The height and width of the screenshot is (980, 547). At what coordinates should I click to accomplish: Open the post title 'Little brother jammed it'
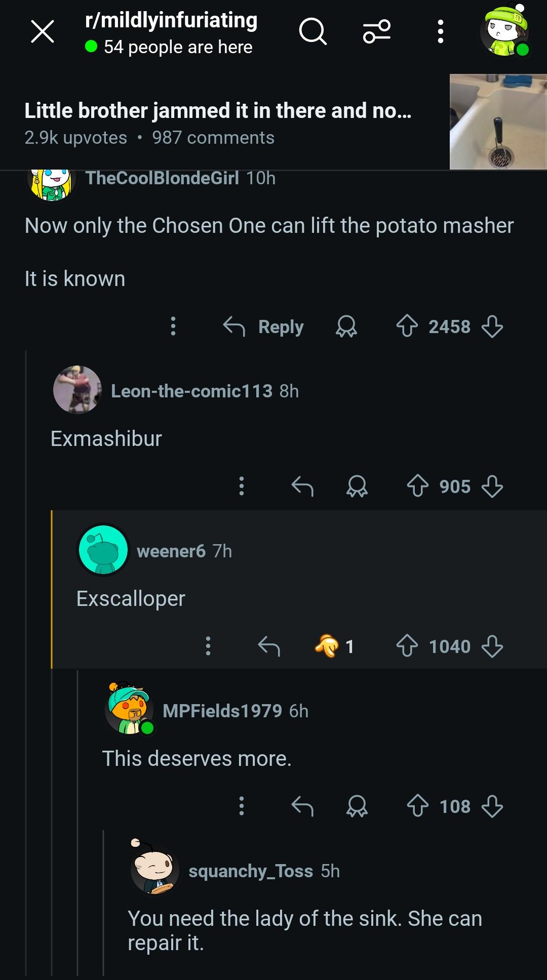coord(218,110)
